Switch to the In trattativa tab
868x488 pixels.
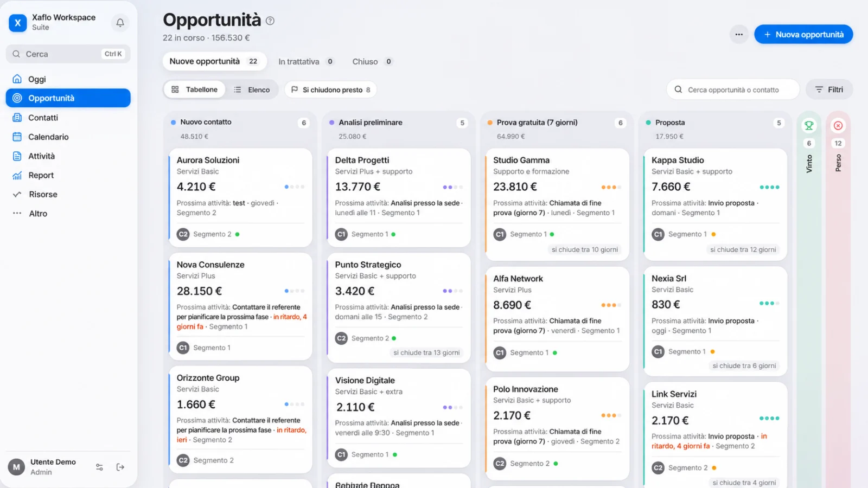coord(307,62)
